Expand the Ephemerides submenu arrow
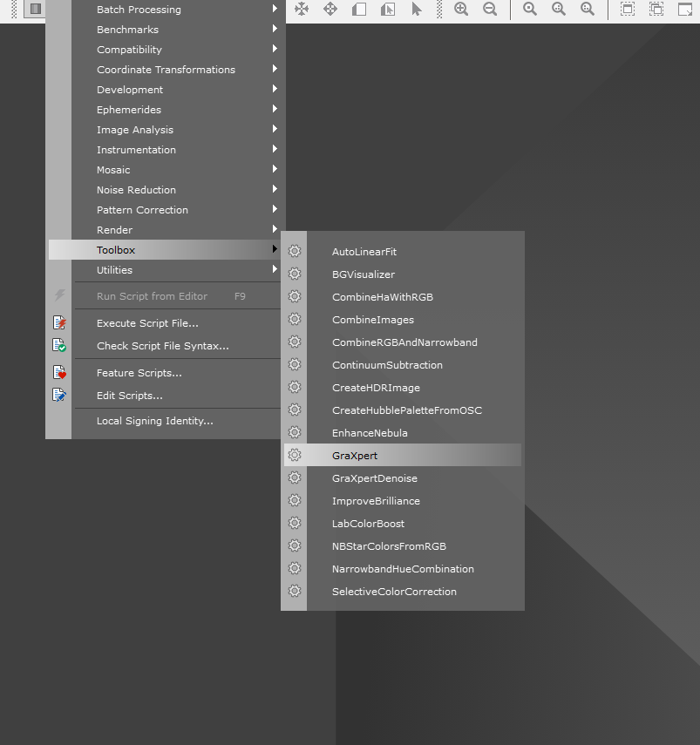 pos(275,109)
